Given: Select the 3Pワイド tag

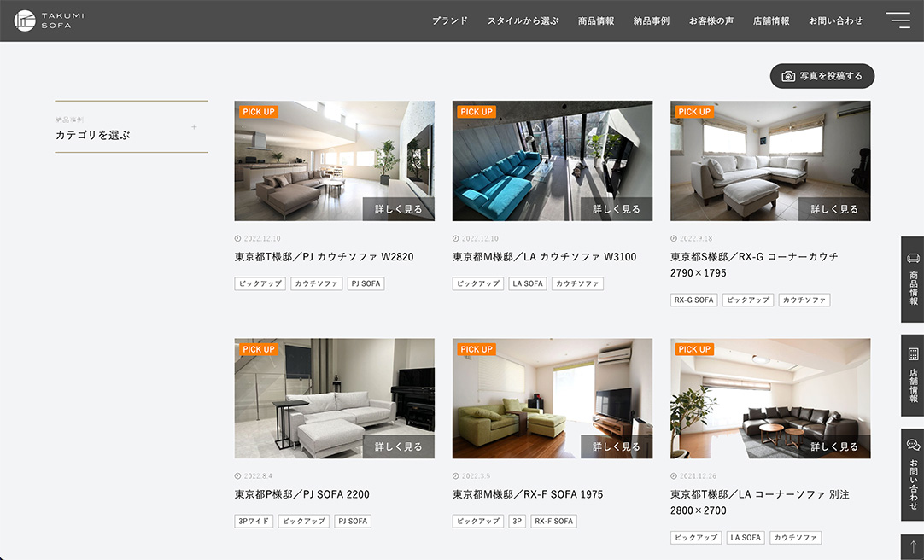Looking at the screenshot, I should coord(254,521).
